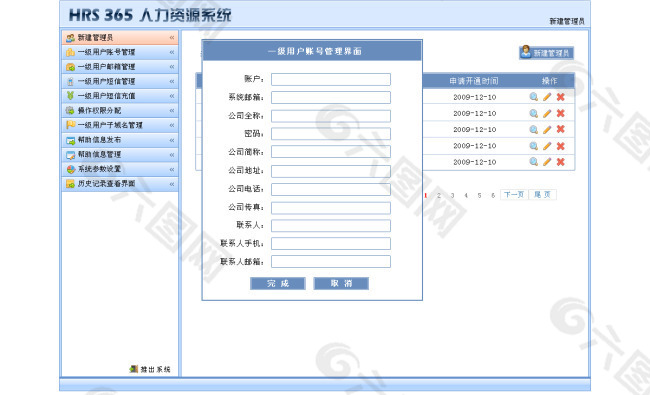Focus the 公司全称 input field
Image resolution: width=650 pixels, height=395 pixels.
click(x=331, y=116)
